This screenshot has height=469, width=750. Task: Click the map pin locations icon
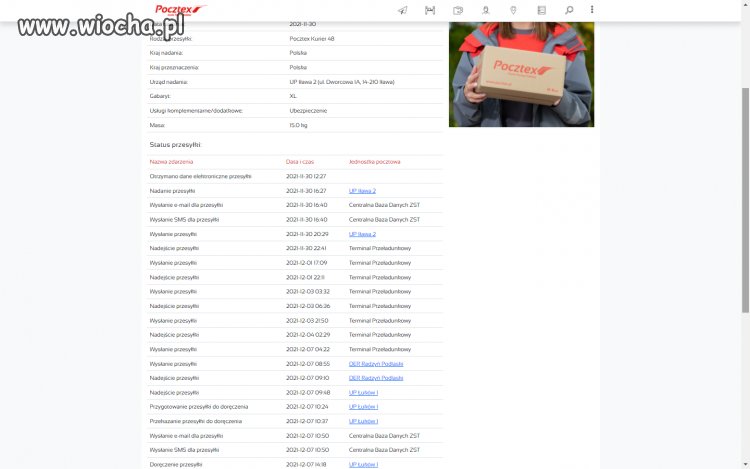point(513,10)
